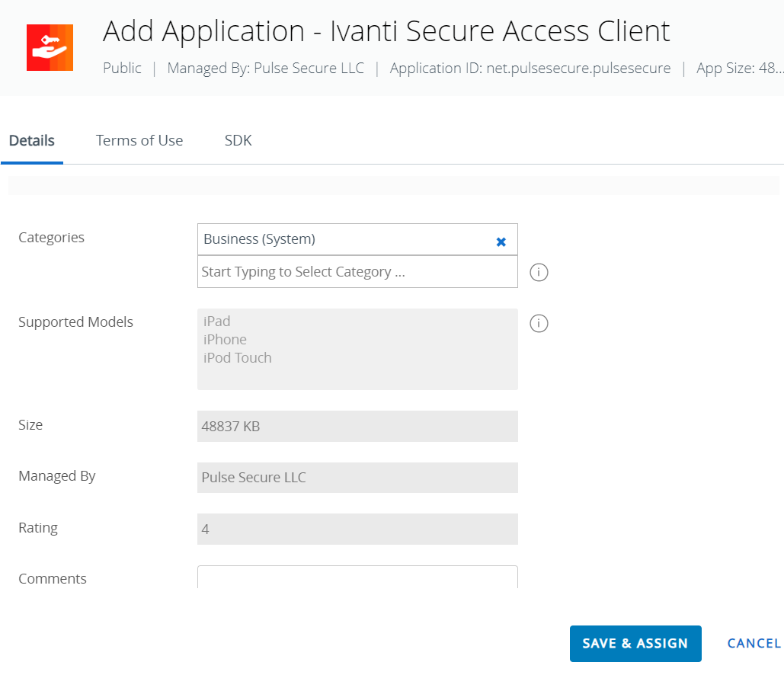Click the Rating field showing 4

[x=357, y=529]
